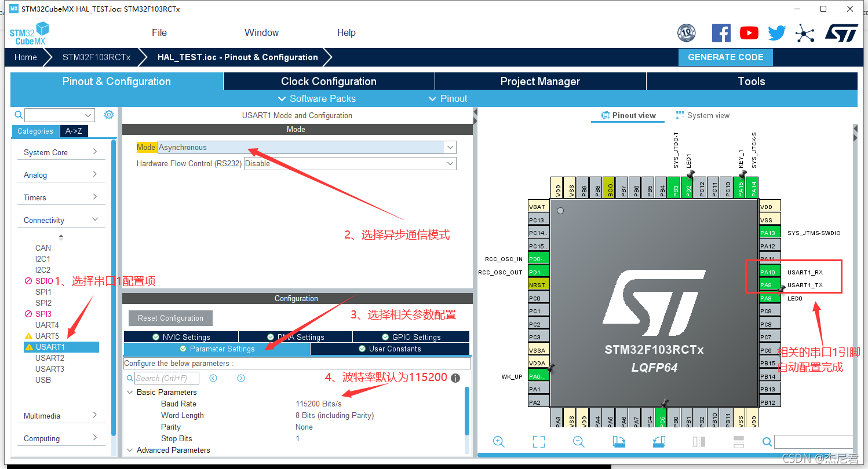Select the PA10 pin on the chip
The width and height of the screenshot is (868, 469).
point(769,272)
